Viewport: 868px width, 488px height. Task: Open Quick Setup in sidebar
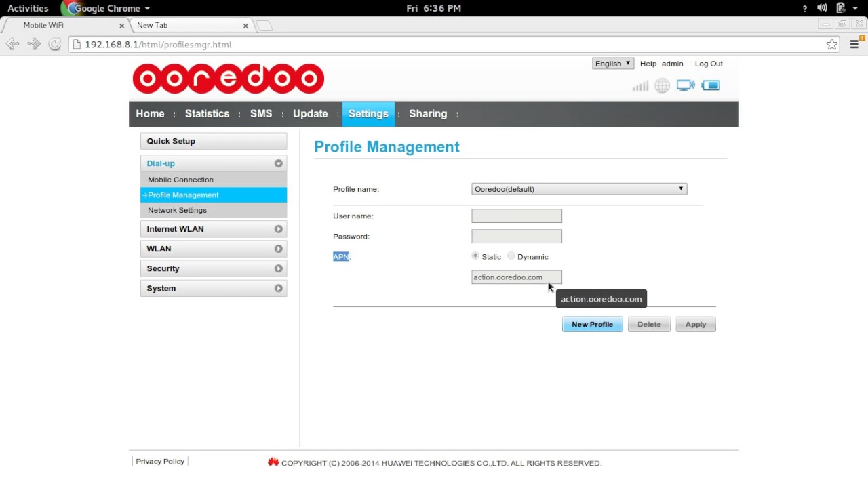(214, 141)
